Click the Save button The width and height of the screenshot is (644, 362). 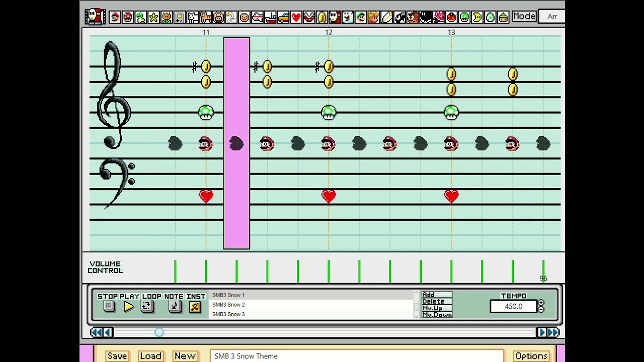point(117,356)
